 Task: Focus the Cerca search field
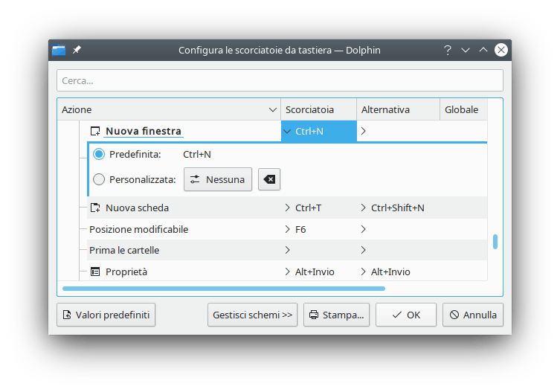tap(280, 80)
